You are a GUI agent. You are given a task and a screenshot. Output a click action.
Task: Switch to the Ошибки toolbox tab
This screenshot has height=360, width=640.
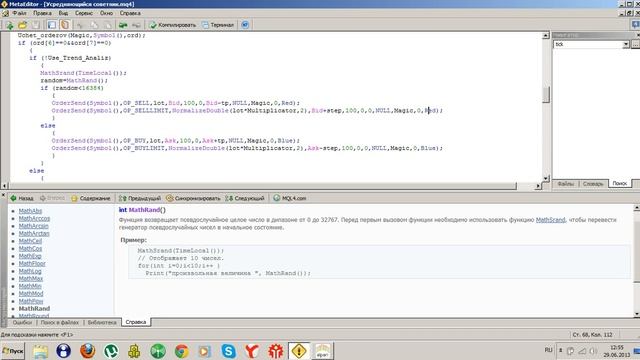point(22,322)
